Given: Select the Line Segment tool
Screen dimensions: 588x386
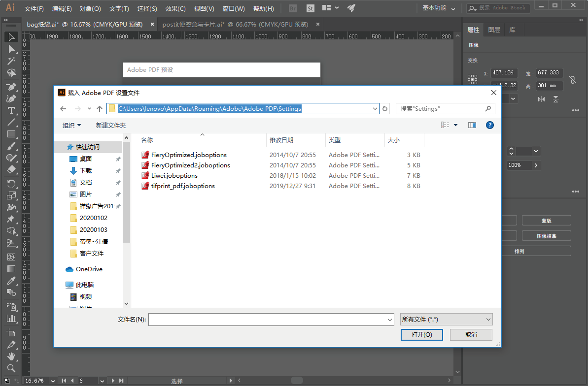Looking at the screenshot, I should [x=11, y=122].
